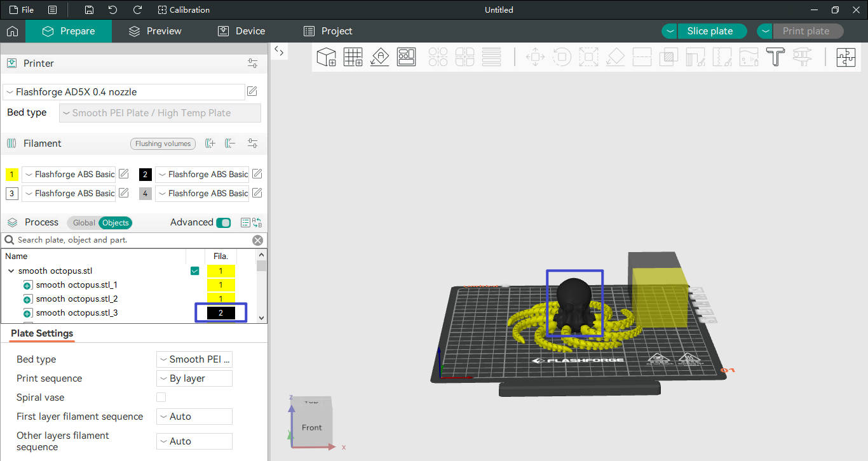
Task: Open the Supports painting tool
Action: point(695,57)
